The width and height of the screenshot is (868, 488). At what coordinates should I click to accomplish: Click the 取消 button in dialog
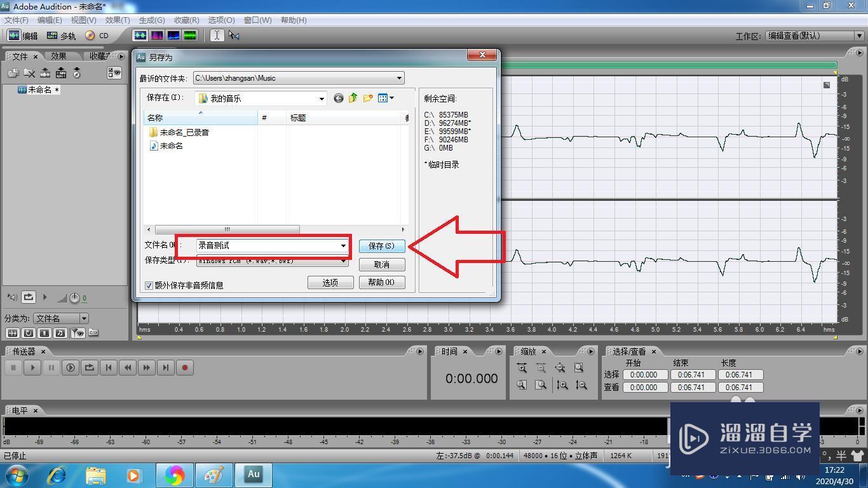coord(382,264)
